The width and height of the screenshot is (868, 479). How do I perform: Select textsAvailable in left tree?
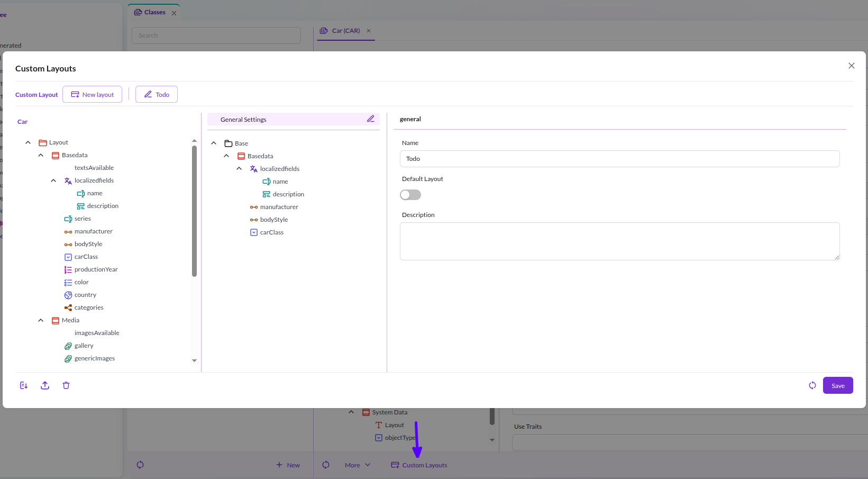click(x=94, y=168)
